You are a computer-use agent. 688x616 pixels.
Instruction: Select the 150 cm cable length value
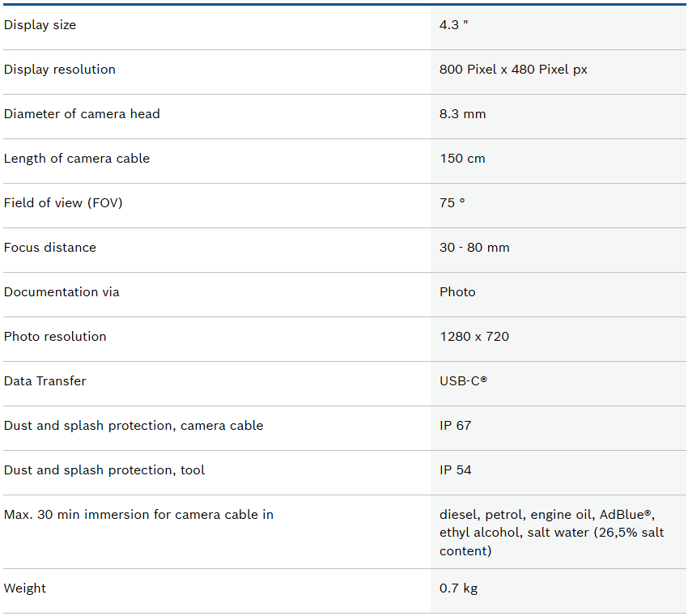tap(462, 159)
